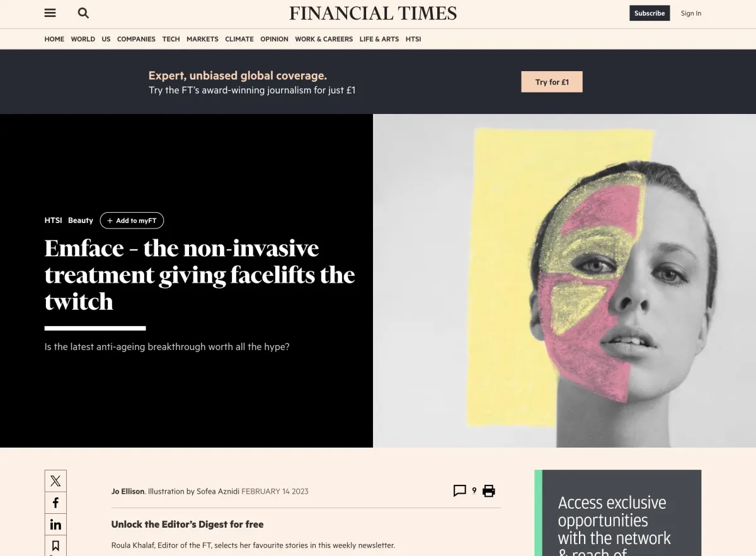The width and height of the screenshot is (756, 556).
Task: Open the search magnifier icon
Action: point(83,13)
